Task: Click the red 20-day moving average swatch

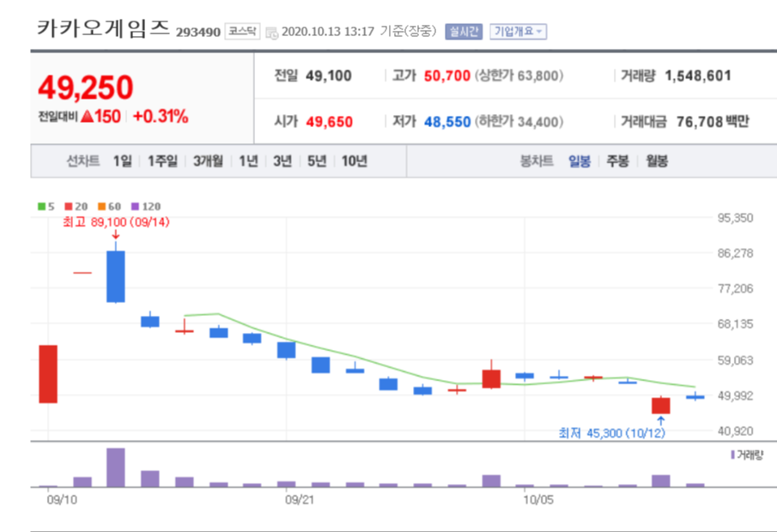Action: [69, 206]
